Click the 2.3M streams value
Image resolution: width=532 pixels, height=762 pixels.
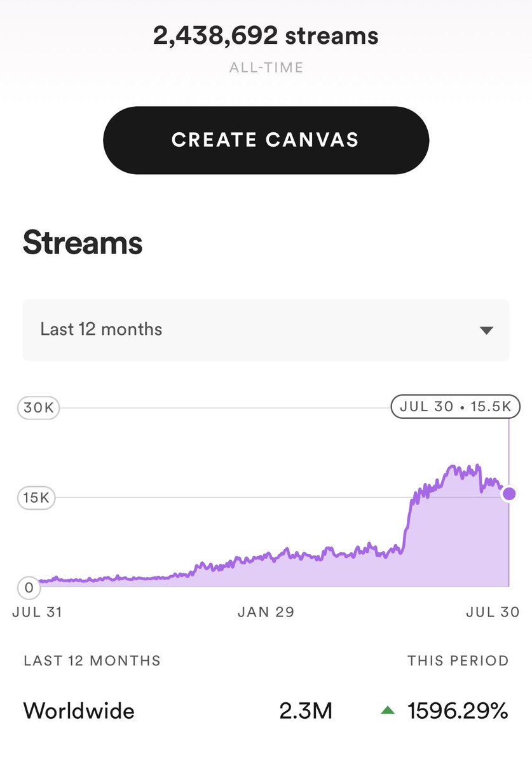[306, 710]
